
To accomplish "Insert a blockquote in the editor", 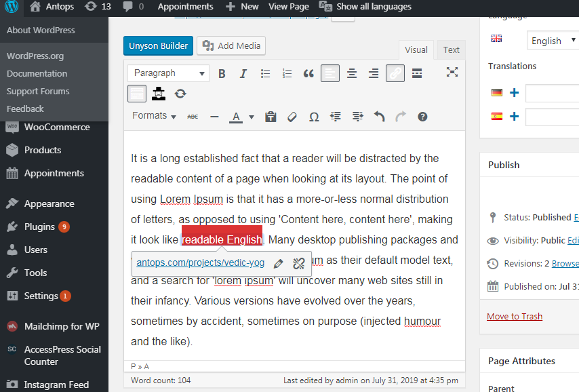I will click(x=308, y=73).
